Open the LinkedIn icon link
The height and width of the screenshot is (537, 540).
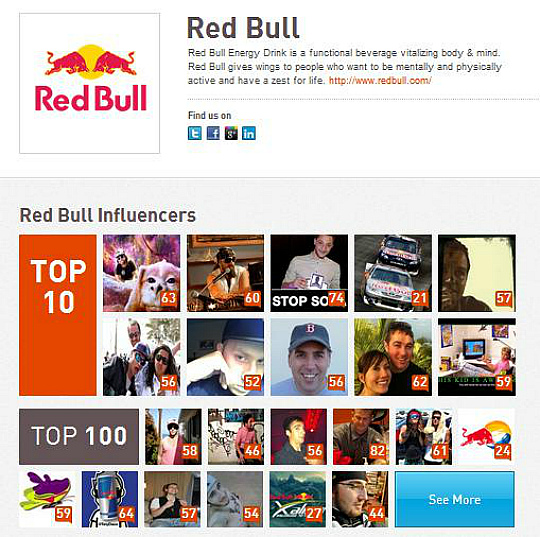pos(249,133)
